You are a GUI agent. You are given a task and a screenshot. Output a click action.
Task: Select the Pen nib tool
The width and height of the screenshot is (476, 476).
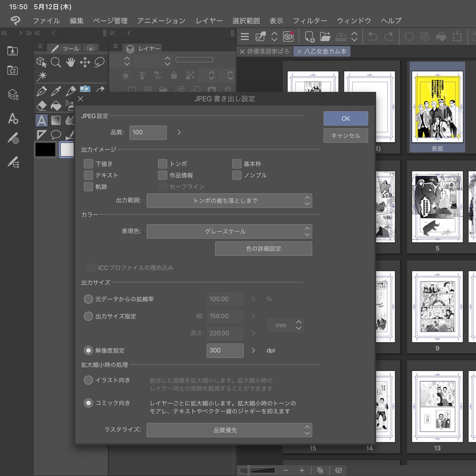click(41, 91)
